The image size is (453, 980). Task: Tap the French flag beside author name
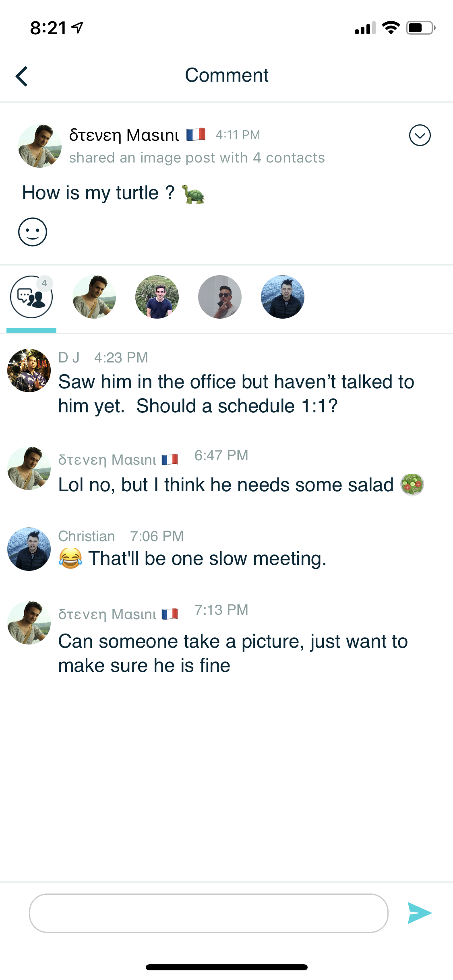point(196,134)
